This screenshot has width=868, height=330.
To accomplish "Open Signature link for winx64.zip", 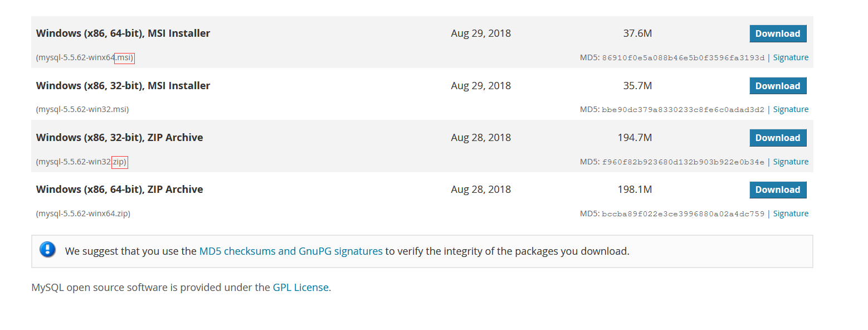I will click(791, 213).
